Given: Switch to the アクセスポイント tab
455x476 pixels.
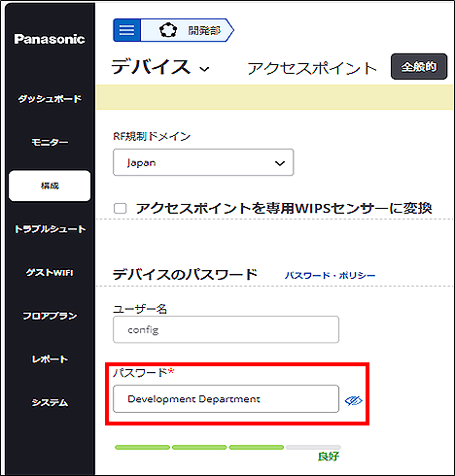Looking at the screenshot, I should (x=312, y=68).
